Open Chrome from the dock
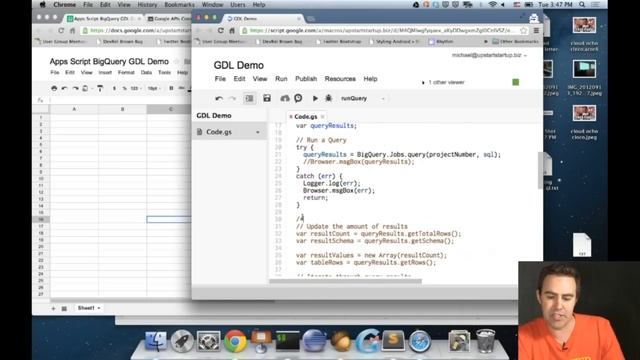The image size is (640, 360). pos(235,341)
